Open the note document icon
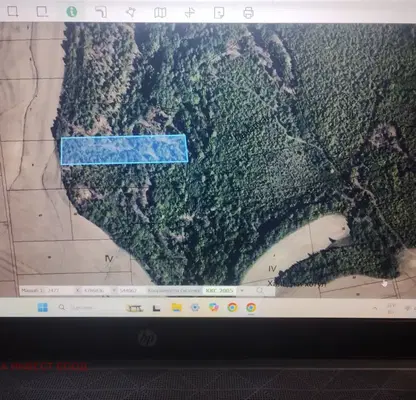416x400 pixels. point(219,13)
